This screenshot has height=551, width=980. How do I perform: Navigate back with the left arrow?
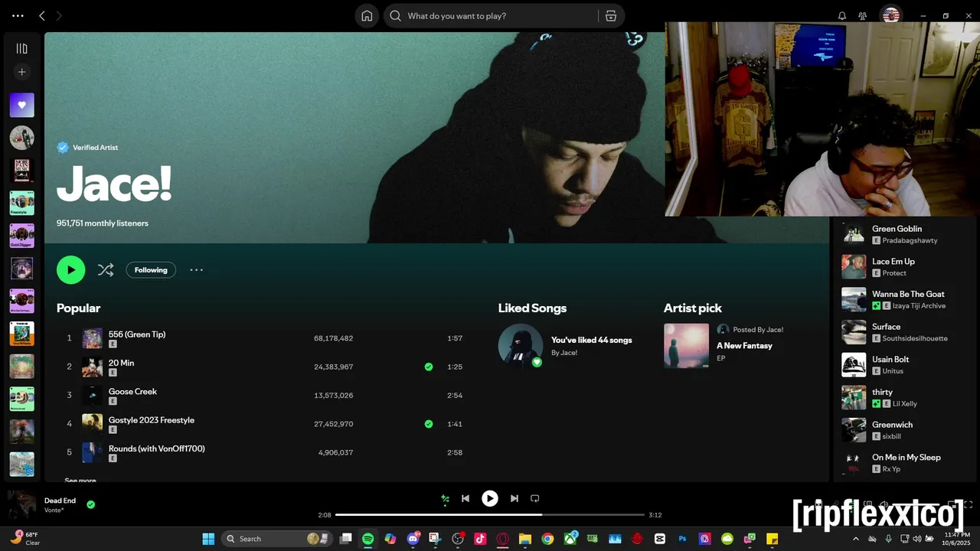42,16
